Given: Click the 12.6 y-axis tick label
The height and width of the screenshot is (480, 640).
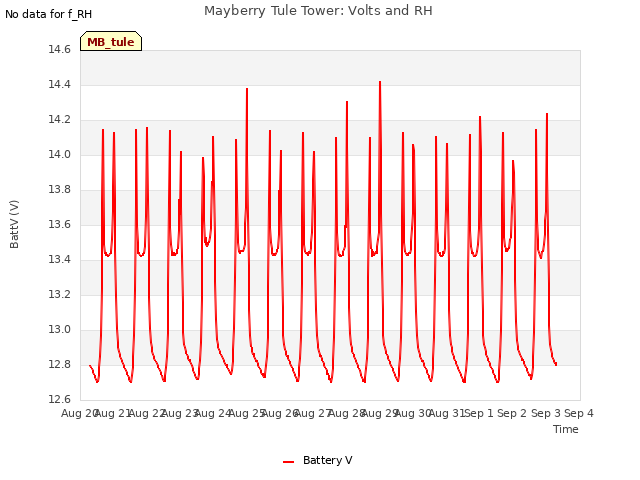Looking at the screenshot, I should (x=60, y=399).
